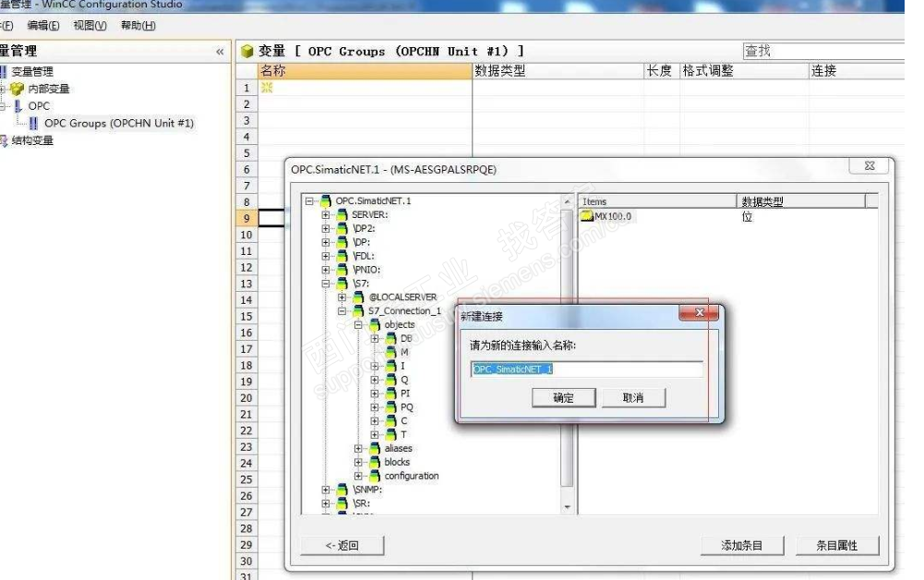Click the \S7: node icon

pyautogui.click(x=342, y=284)
